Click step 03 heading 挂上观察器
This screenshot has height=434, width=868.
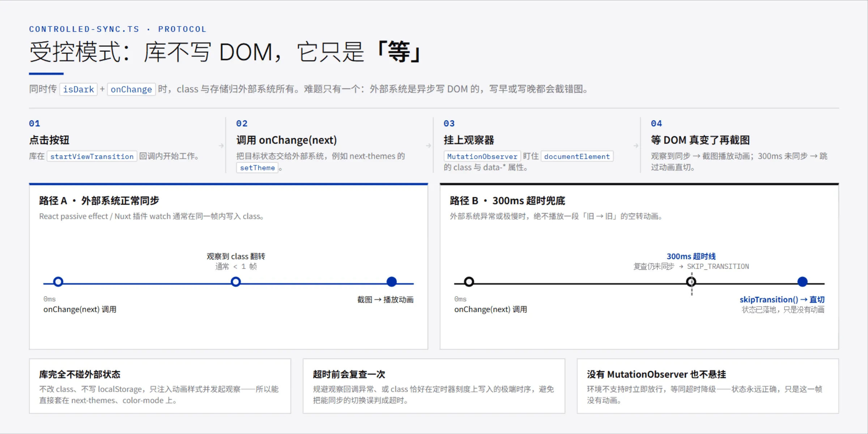point(469,140)
